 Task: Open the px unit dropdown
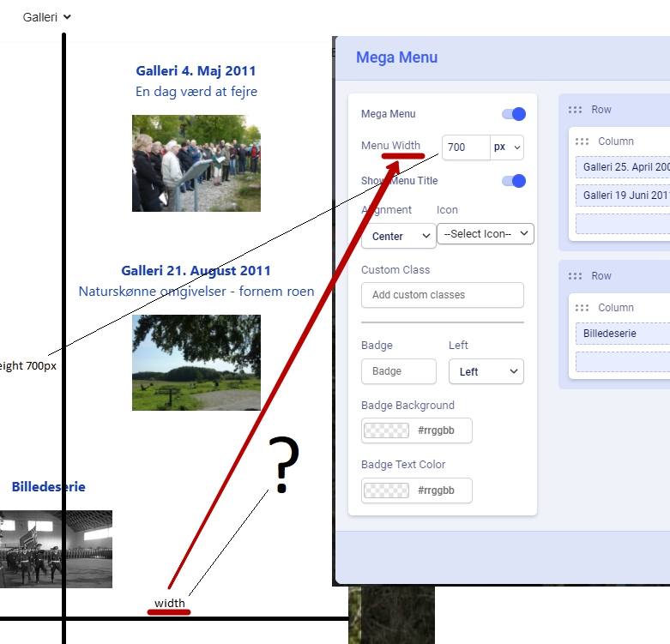point(507,147)
